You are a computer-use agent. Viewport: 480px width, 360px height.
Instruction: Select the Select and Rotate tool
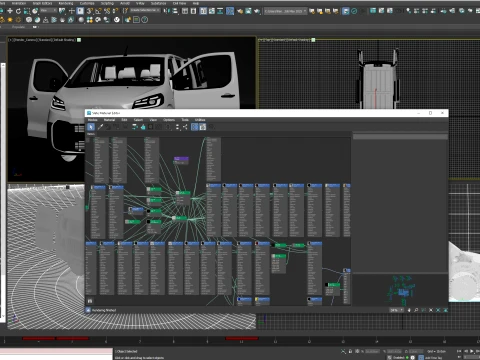tap(18, 11)
